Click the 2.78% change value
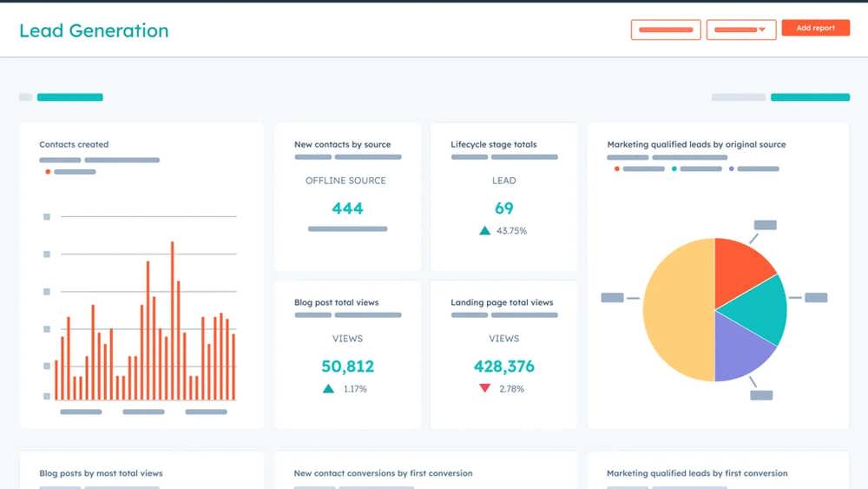 (x=511, y=389)
